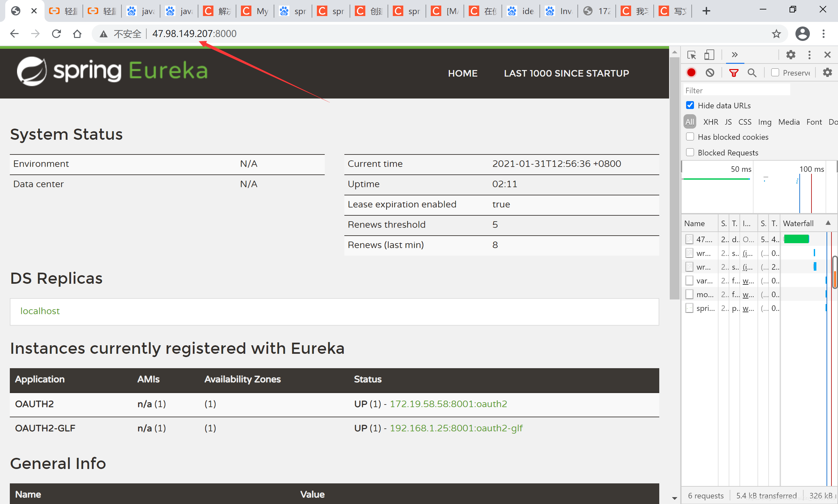838x504 pixels.
Task: Open network search magnifier
Action: click(x=752, y=73)
